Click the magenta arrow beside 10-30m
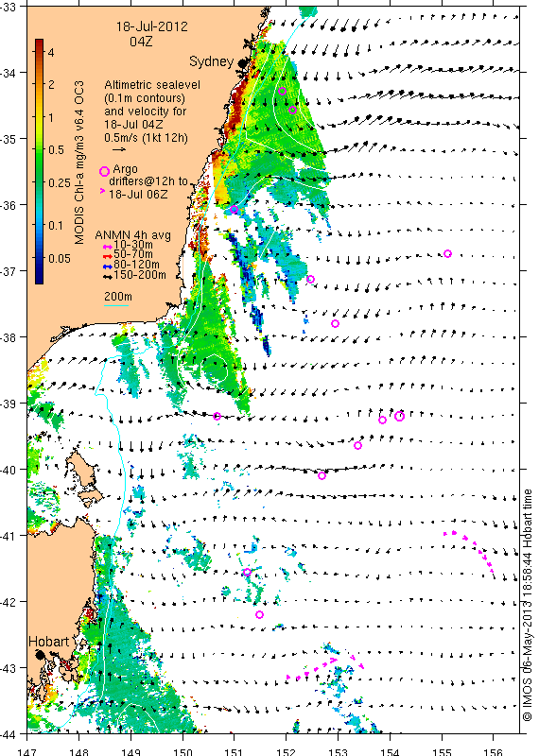539x756 pixels. [108, 247]
